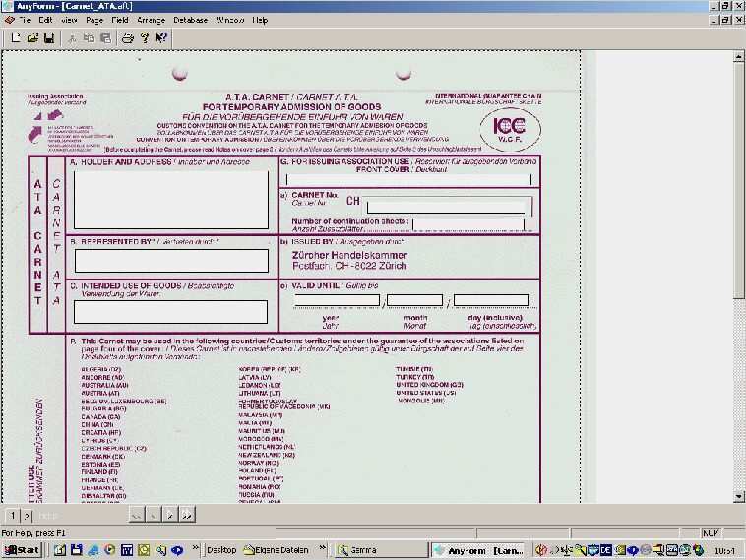This screenshot has height=560, width=746.
Task: Go to next page navigation button
Action: (170, 515)
